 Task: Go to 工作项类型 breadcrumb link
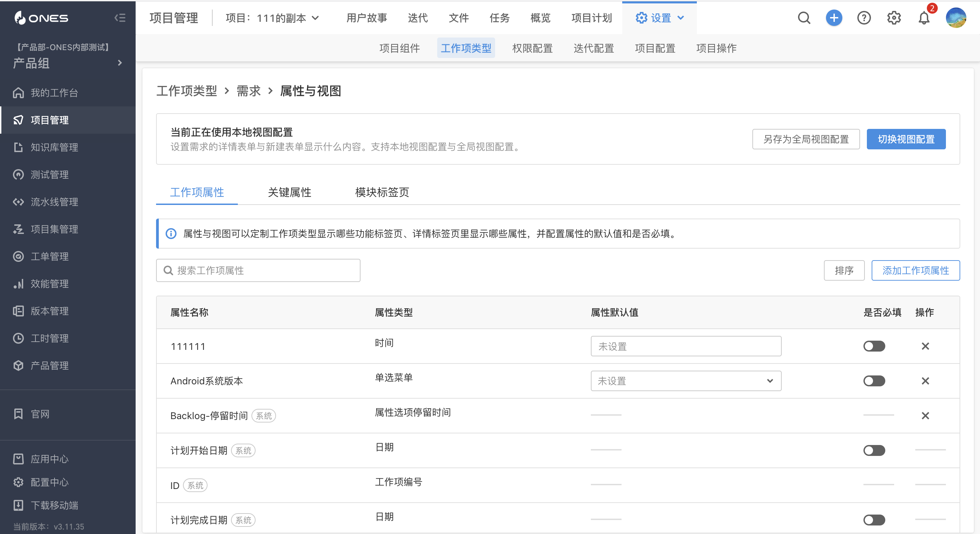click(x=186, y=91)
